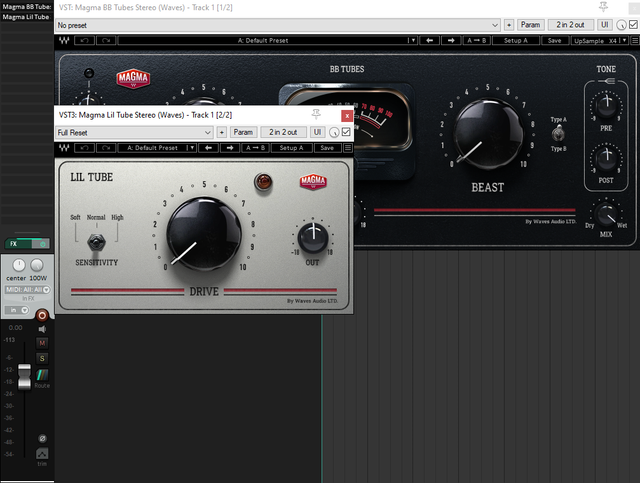Open hamburger menu in BB Tubes toolbar
Viewport: 640px width, 483px height.
click(635, 40)
